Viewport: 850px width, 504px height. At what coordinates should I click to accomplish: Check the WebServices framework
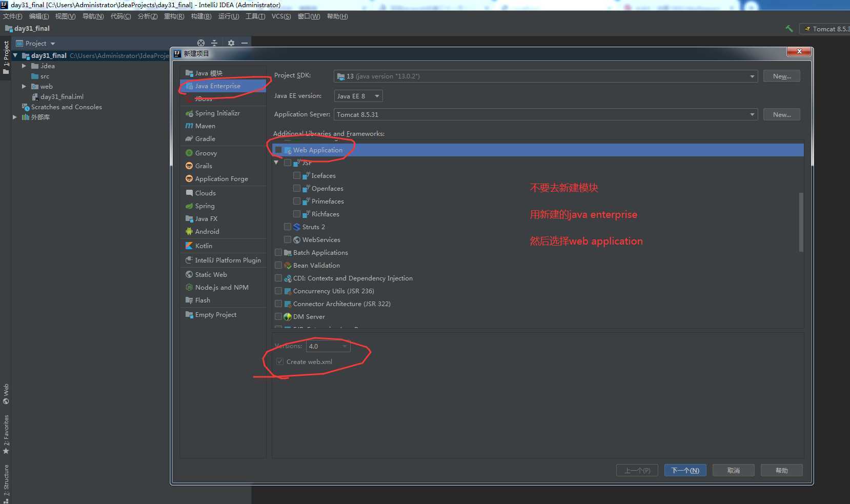(288, 239)
